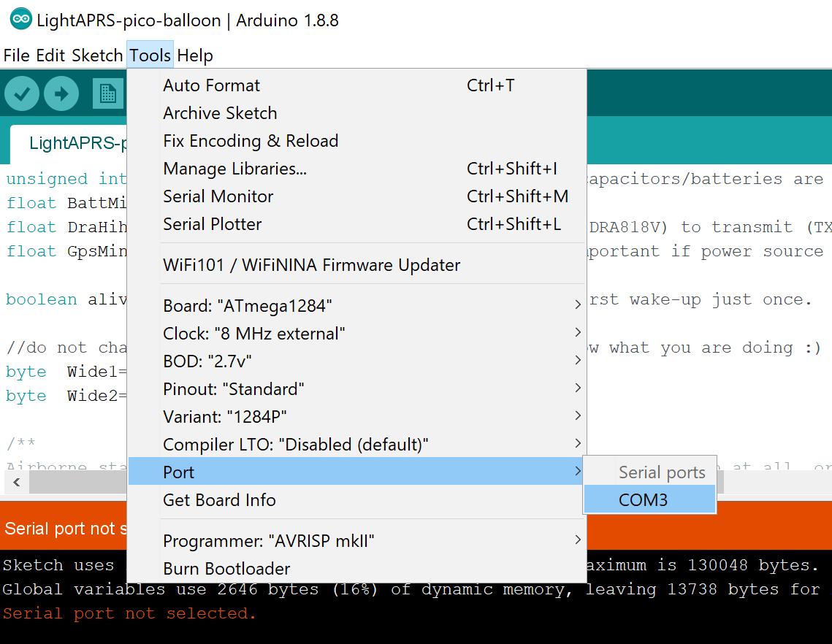Screen dimensions: 832x644
Task: Click the Verify checkmark toolbar icon
Action: pyautogui.click(x=22, y=93)
